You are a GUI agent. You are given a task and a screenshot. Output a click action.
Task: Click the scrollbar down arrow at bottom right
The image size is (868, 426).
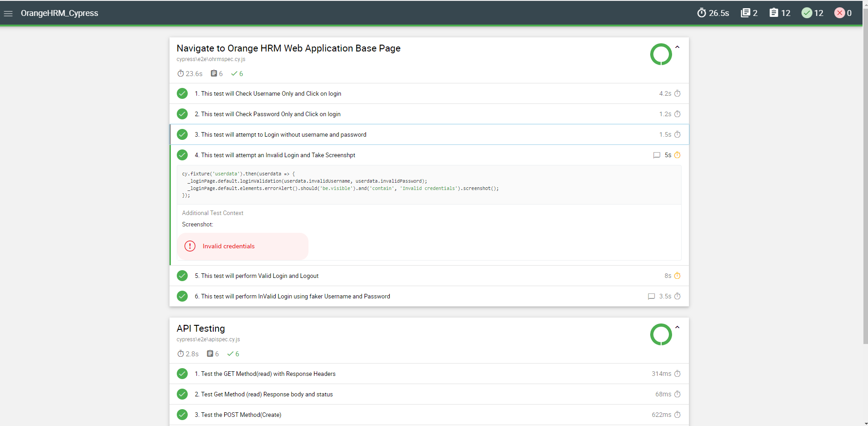pyautogui.click(x=865, y=423)
